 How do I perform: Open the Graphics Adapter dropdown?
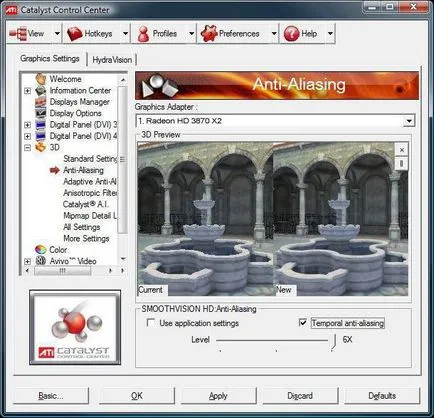[409, 121]
